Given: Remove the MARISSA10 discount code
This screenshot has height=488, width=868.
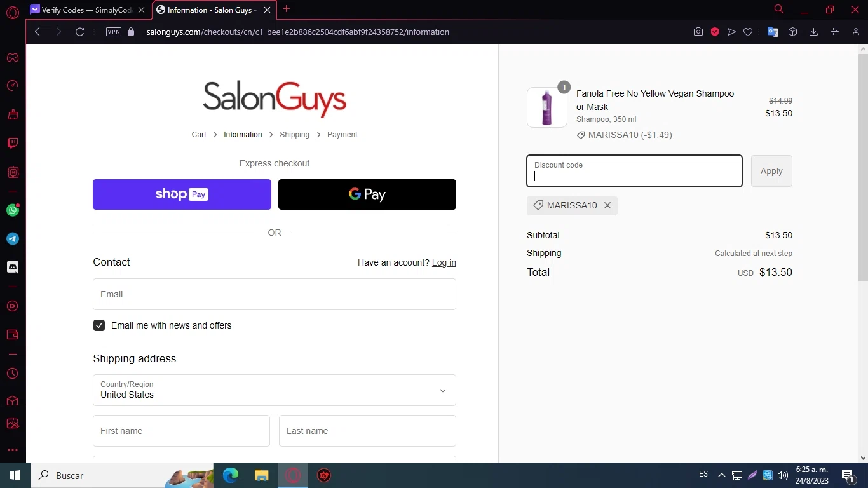Looking at the screenshot, I should point(607,205).
